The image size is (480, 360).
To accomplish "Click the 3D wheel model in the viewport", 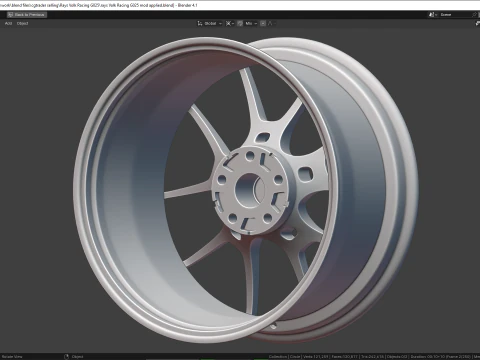I will [246, 190].
